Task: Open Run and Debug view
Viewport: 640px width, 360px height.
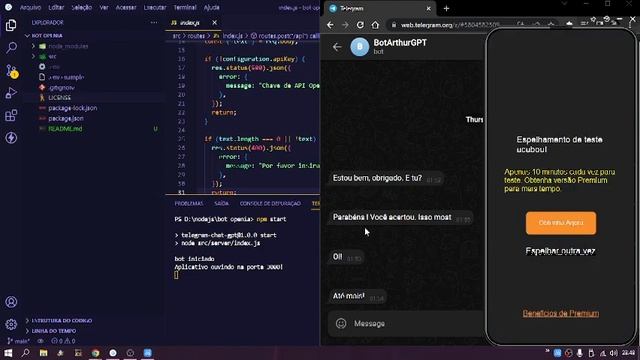Action: 11,93
